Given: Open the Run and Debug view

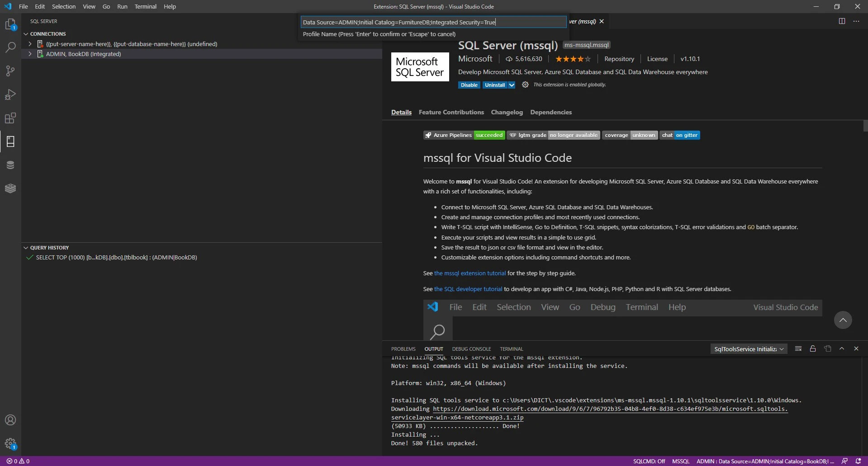Looking at the screenshot, I should [10, 94].
